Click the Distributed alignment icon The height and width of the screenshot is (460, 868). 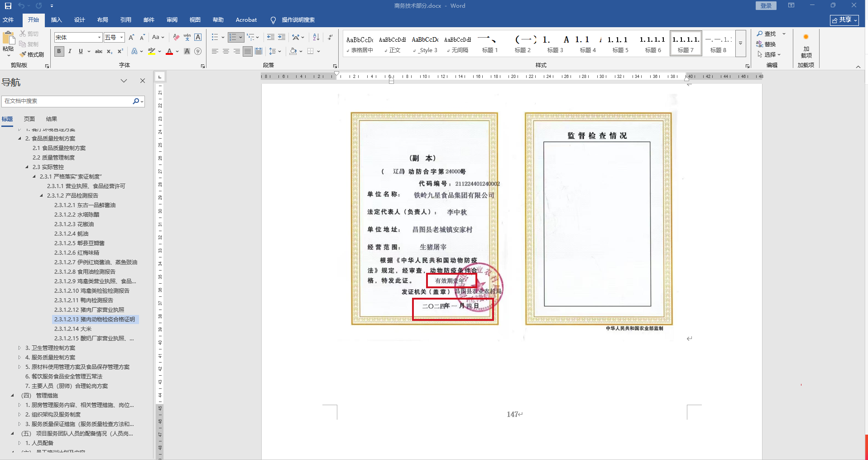click(x=259, y=51)
